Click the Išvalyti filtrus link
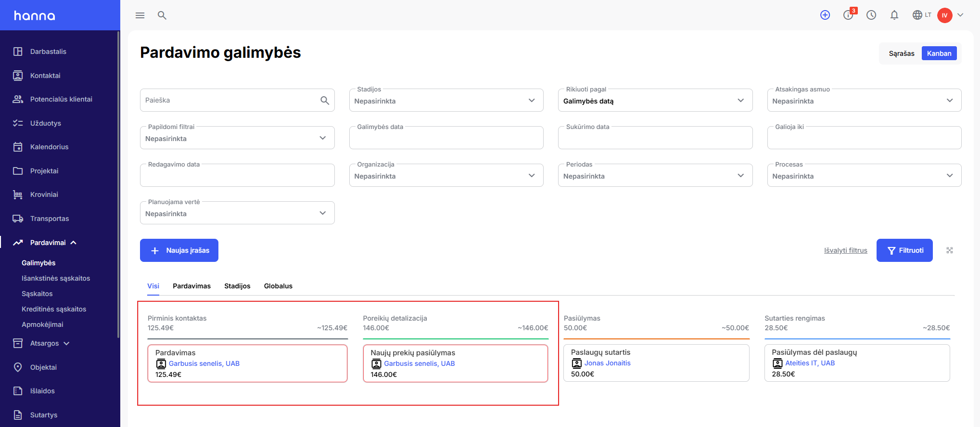The height and width of the screenshot is (427, 980). 845,250
